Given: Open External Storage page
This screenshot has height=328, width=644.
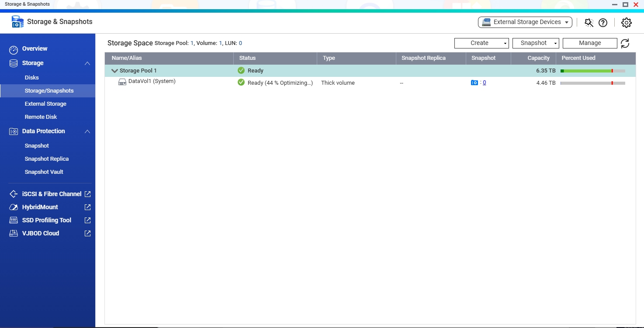Looking at the screenshot, I should pyautogui.click(x=45, y=104).
